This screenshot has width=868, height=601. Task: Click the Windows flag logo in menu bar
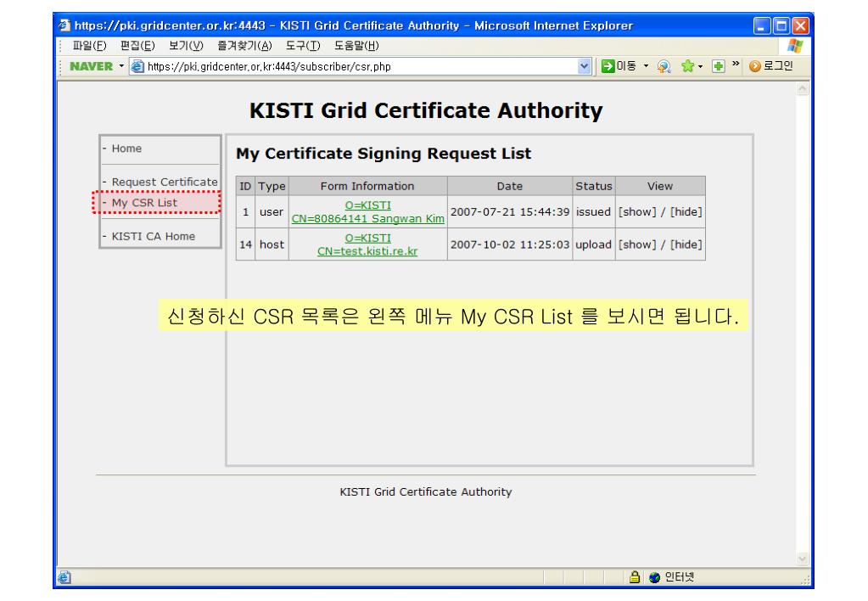point(796,46)
